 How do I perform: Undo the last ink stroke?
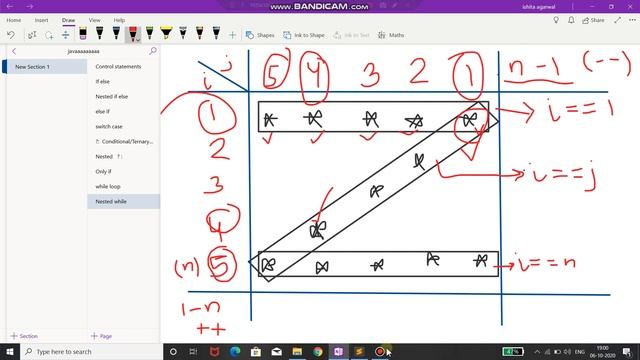pos(11,35)
